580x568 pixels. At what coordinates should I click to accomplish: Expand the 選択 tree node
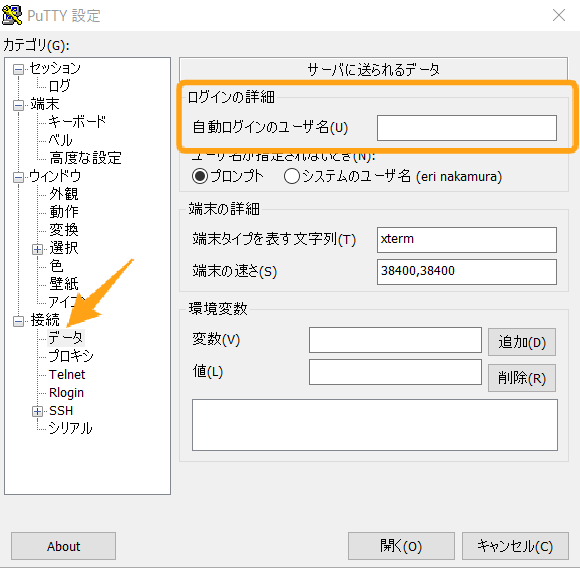[37, 249]
